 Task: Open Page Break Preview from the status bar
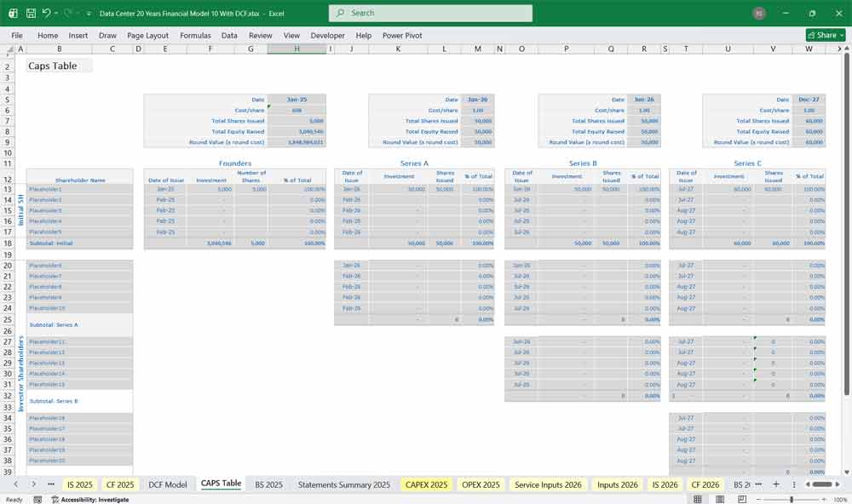click(x=743, y=498)
